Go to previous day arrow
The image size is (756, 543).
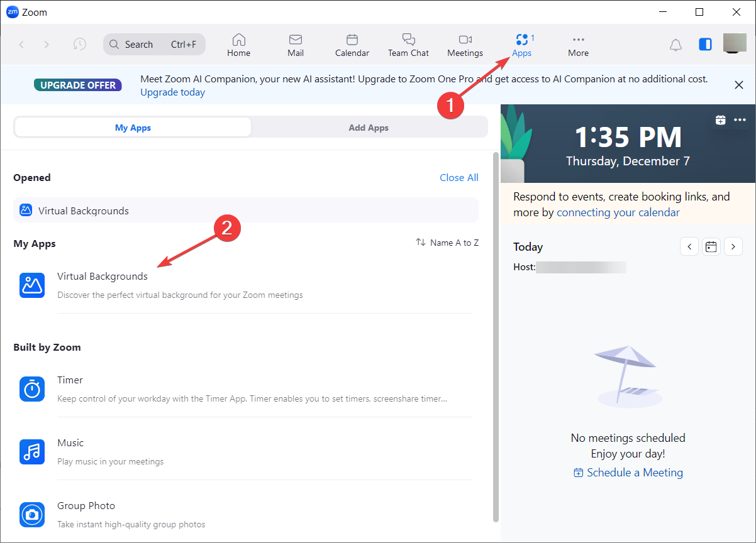tap(689, 246)
